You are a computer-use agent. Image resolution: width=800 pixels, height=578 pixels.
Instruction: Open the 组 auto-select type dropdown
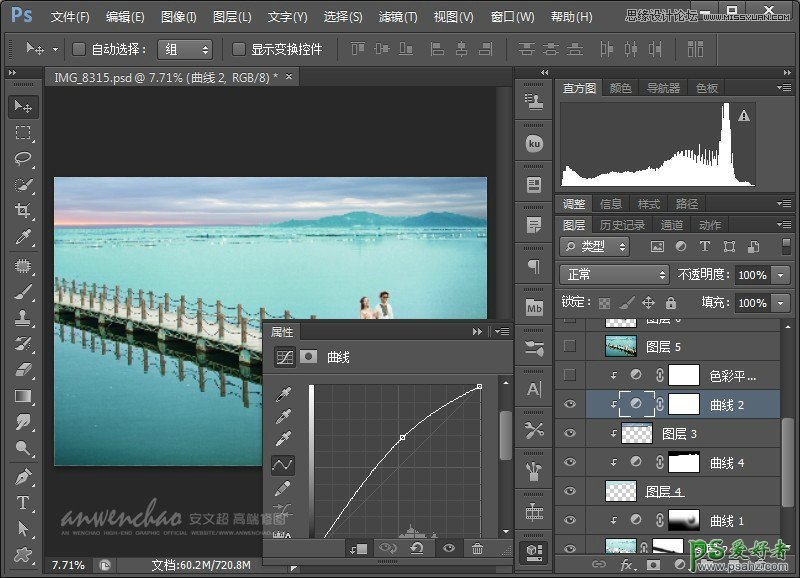coord(186,49)
